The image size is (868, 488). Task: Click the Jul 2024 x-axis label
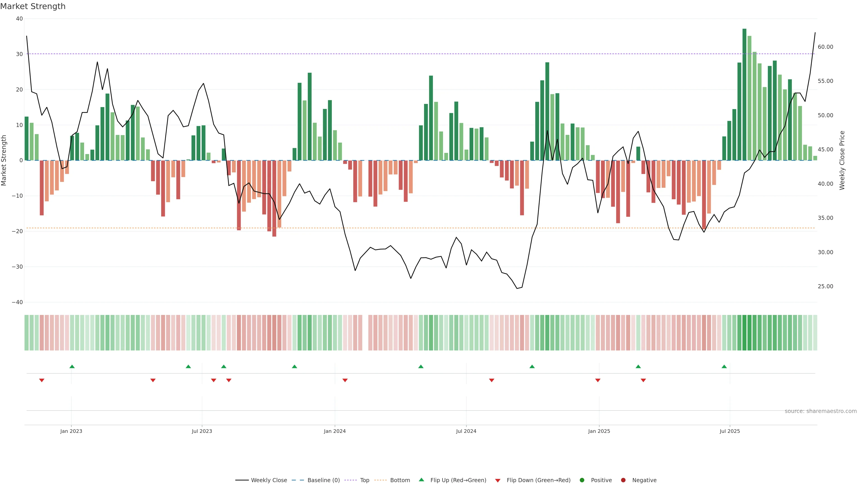pyautogui.click(x=466, y=431)
